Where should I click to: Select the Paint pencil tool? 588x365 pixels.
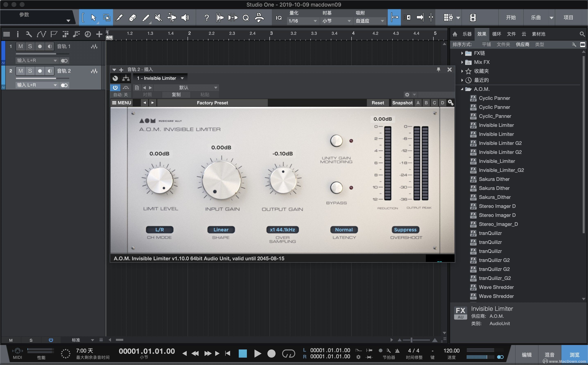click(x=146, y=17)
